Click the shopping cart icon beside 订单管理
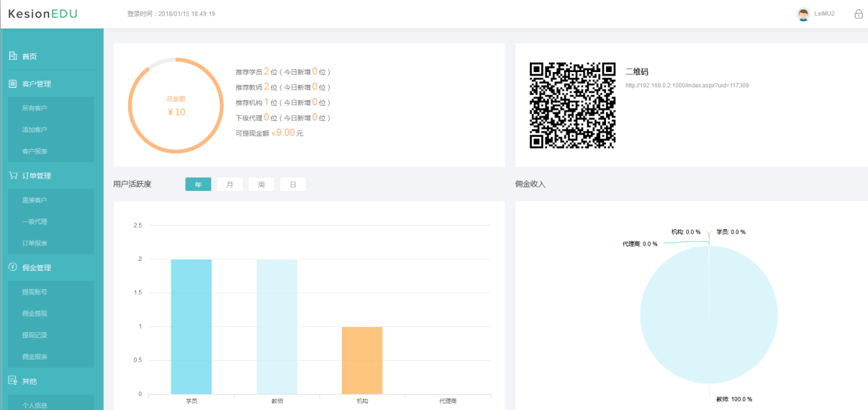 [x=13, y=175]
